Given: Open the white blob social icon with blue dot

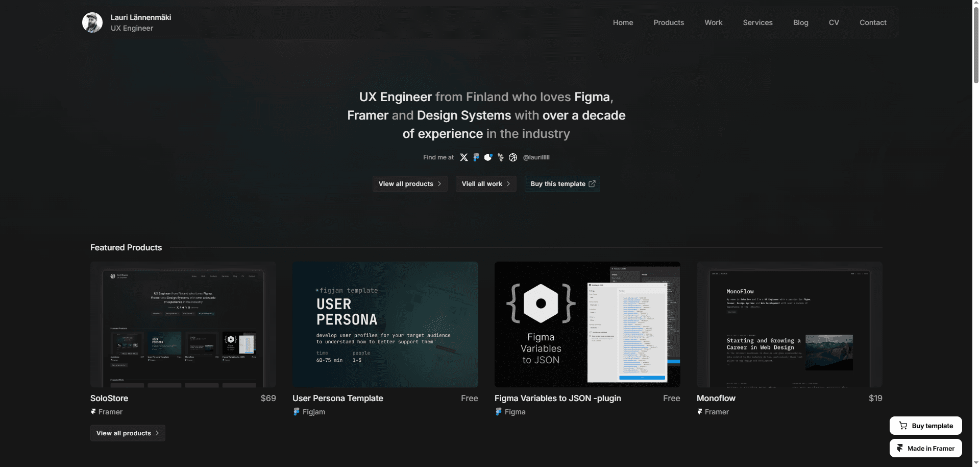Looking at the screenshot, I should (488, 157).
